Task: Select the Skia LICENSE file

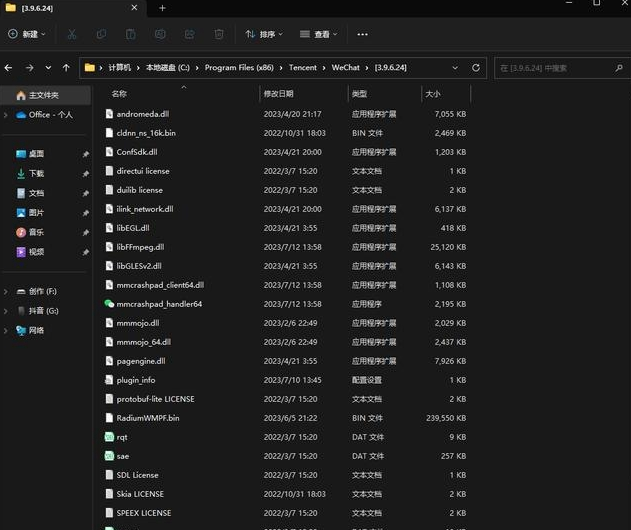Action: (285, 494)
